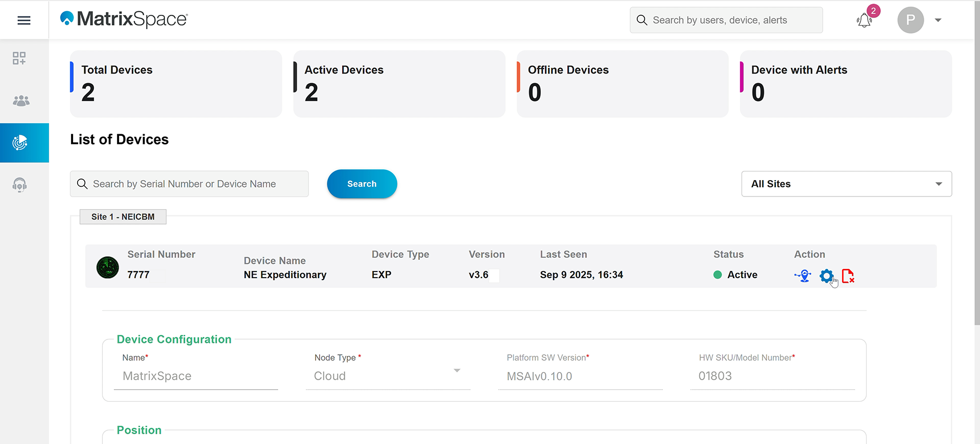Open device settings gear for NE Expeditionary
This screenshot has height=444, width=980.
(826, 276)
